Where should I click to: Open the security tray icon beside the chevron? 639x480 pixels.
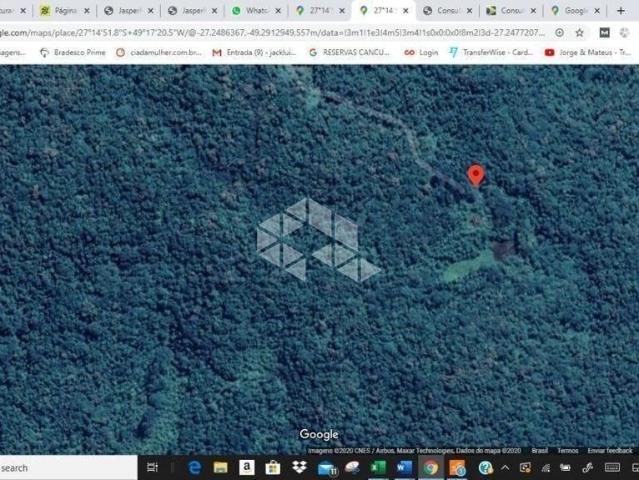tap(525, 468)
